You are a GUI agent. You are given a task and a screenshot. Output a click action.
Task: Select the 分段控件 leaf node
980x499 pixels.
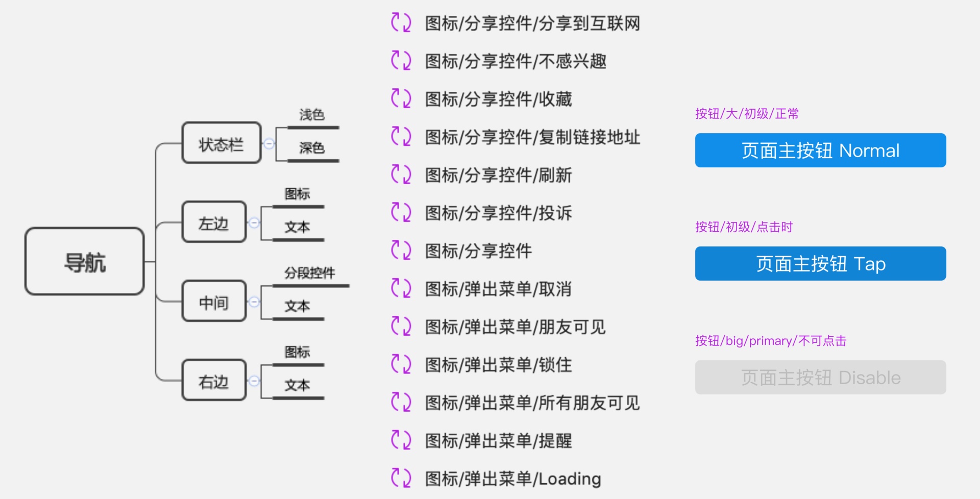pyautogui.click(x=309, y=273)
